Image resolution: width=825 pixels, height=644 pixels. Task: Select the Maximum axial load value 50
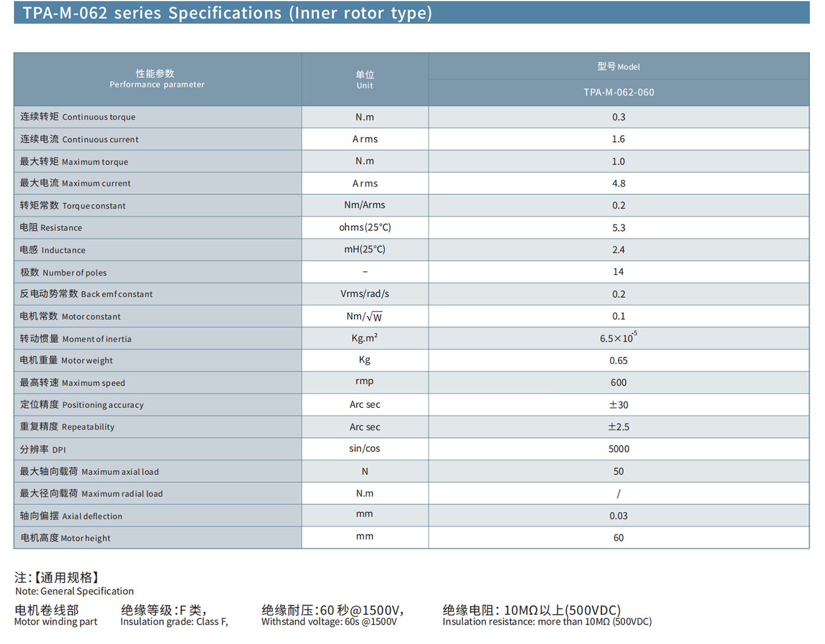pyautogui.click(x=618, y=471)
